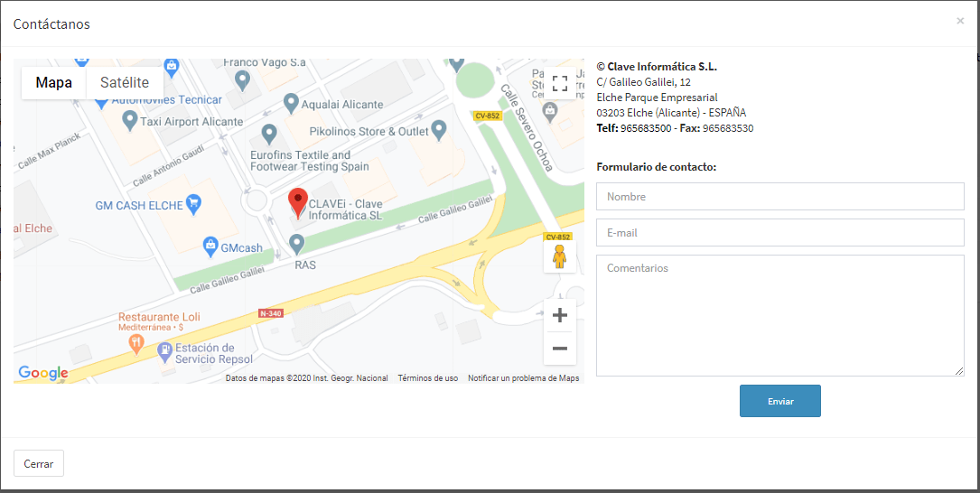Image resolution: width=980 pixels, height=493 pixels.
Task: Click the '03203 Elche (Alicante) - ESPAÑA' line
Action: [x=671, y=113]
